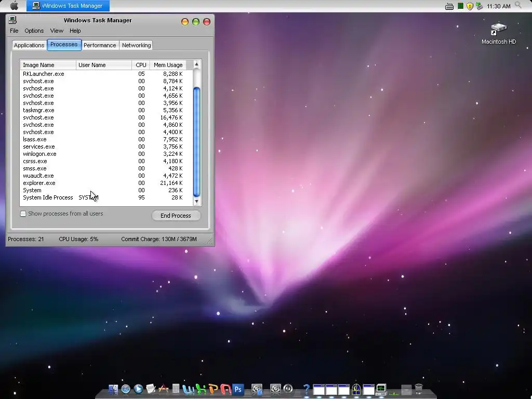Open the notepad paper dock icon
The height and width of the screenshot is (399, 532).
tap(151, 389)
